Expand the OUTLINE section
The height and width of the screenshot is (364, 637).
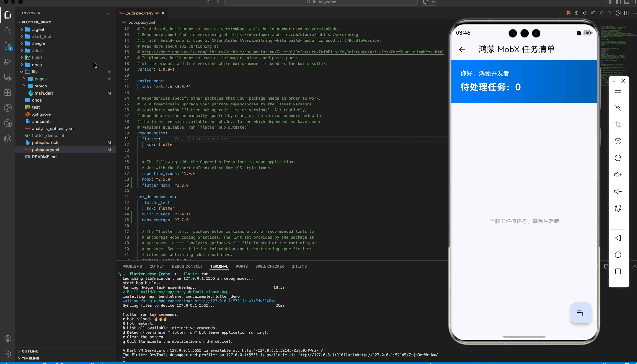tap(30, 351)
